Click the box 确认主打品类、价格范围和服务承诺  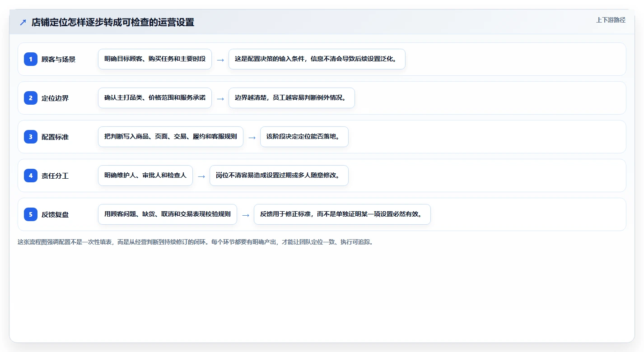[x=155, y=98]
